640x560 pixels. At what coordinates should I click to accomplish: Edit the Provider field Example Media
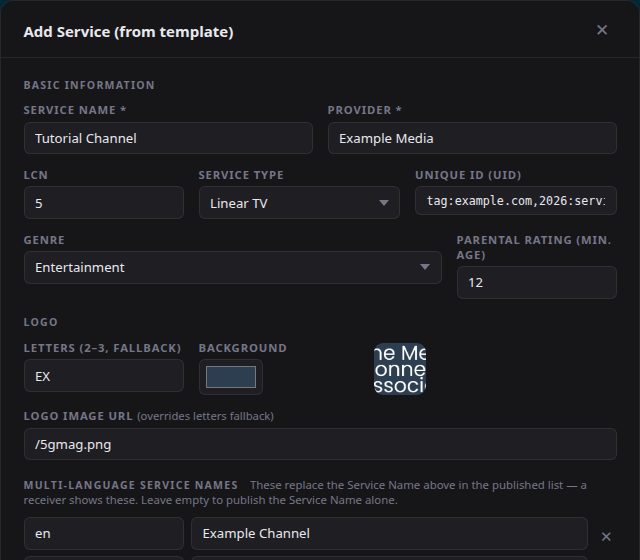click(472, 138)
